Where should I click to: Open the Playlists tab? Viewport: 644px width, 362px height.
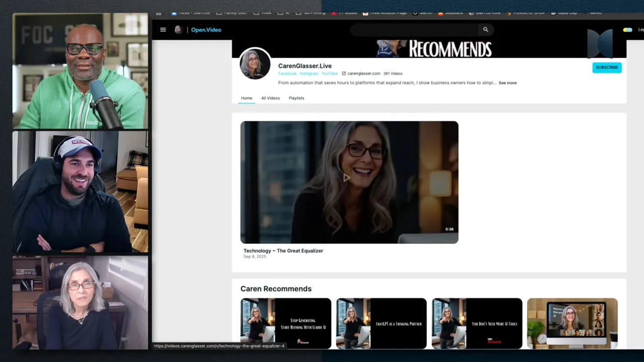(296, 98)
